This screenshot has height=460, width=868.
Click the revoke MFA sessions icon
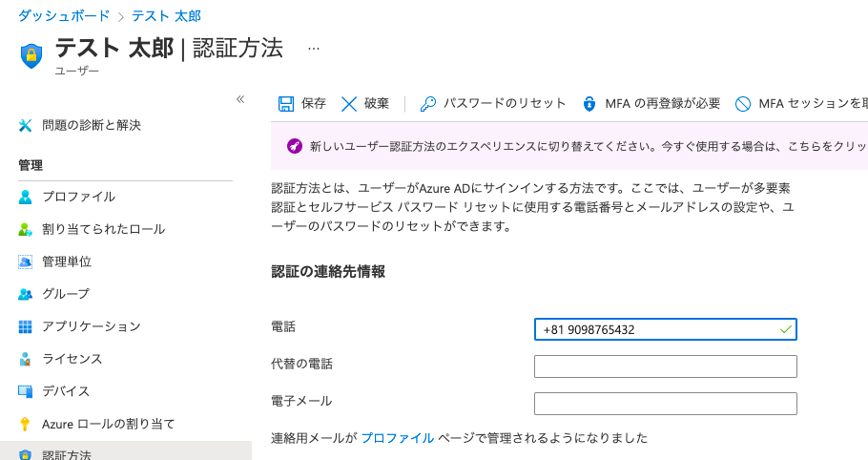743,103
